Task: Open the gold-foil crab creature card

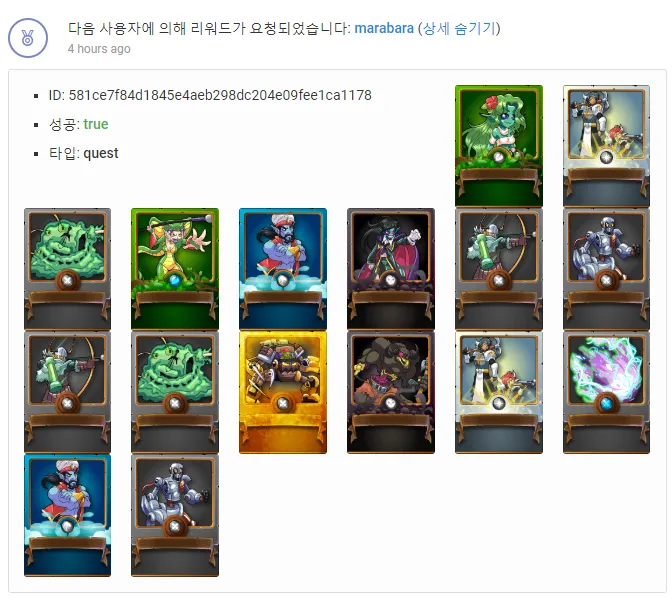Action: click(283, 392)
